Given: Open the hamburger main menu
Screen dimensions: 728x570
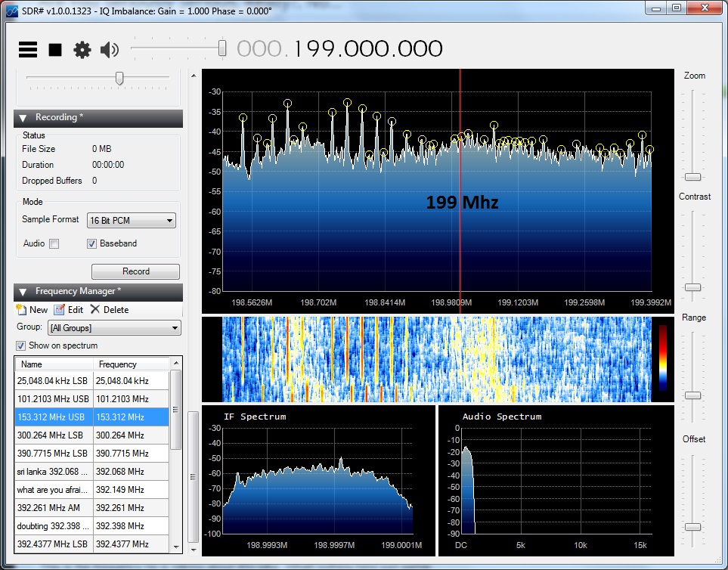Looking at the screenshot, I should tap(28, 50).
